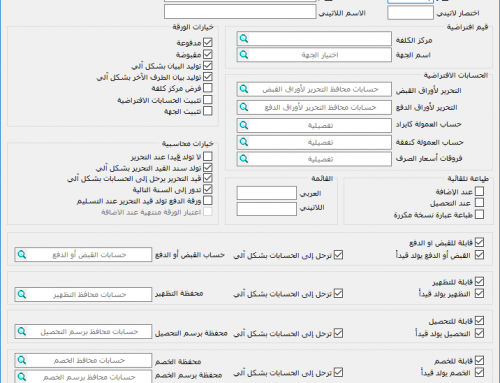Toggle قيد التحرير يرحل إلى الحسابات بشكل آلي
This screenshot has height=383, width=500.
point(208,178)
